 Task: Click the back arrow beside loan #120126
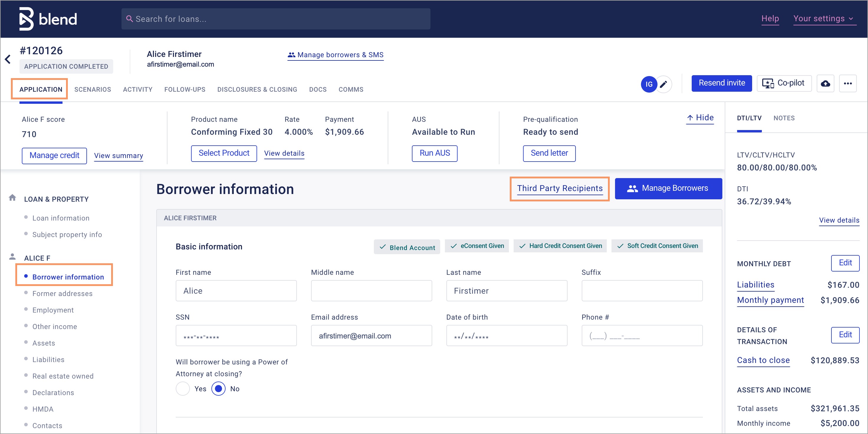[8, 60]
